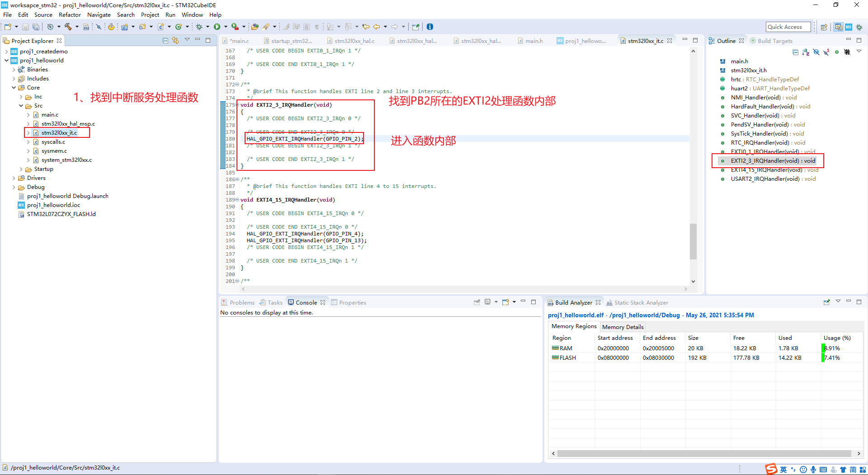Open the Run button dropdown arrow
Viewport: 868px width, 475px height.
point(226,27)
